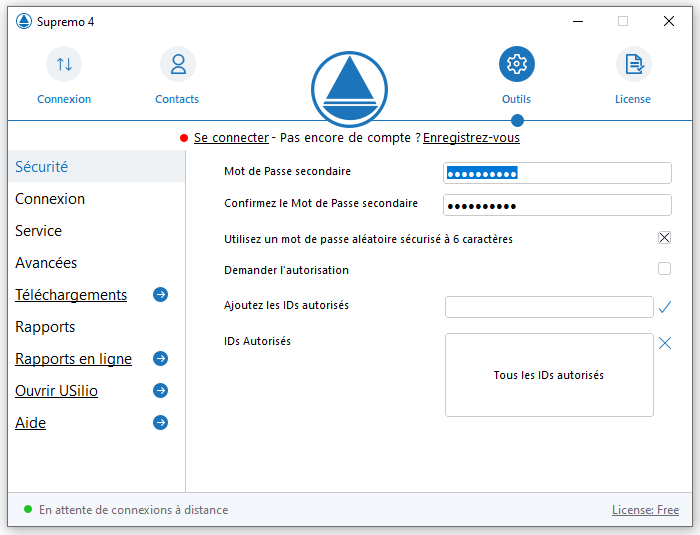700x535 pixels.
Task: Open the Rapports en ligne link
Action: 73,359
